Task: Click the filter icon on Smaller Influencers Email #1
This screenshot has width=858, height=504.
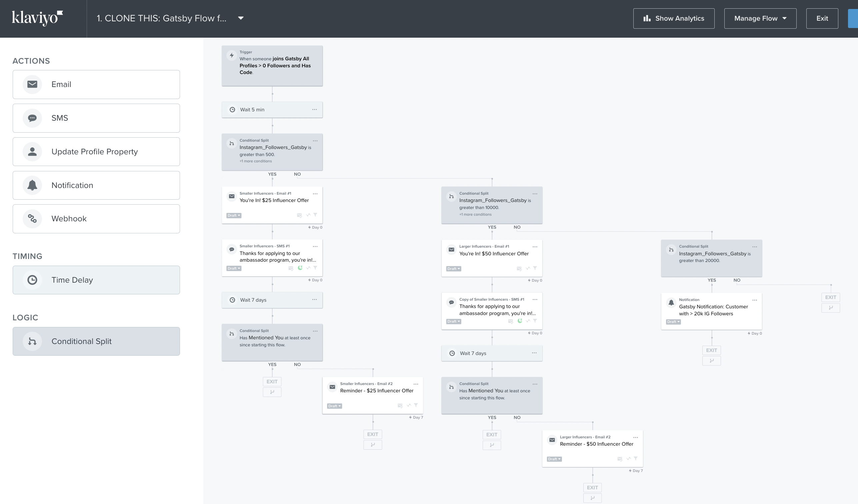Action: (315, 215)
